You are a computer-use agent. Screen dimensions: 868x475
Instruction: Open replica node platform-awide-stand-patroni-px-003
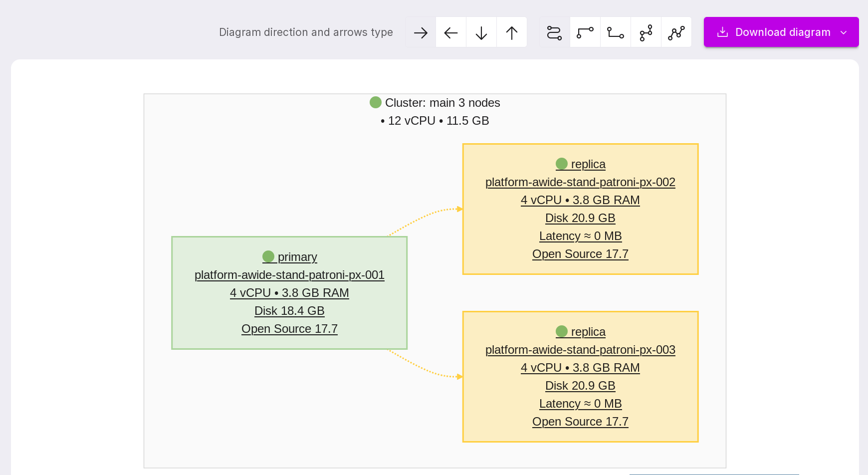[x=580, y=350]
